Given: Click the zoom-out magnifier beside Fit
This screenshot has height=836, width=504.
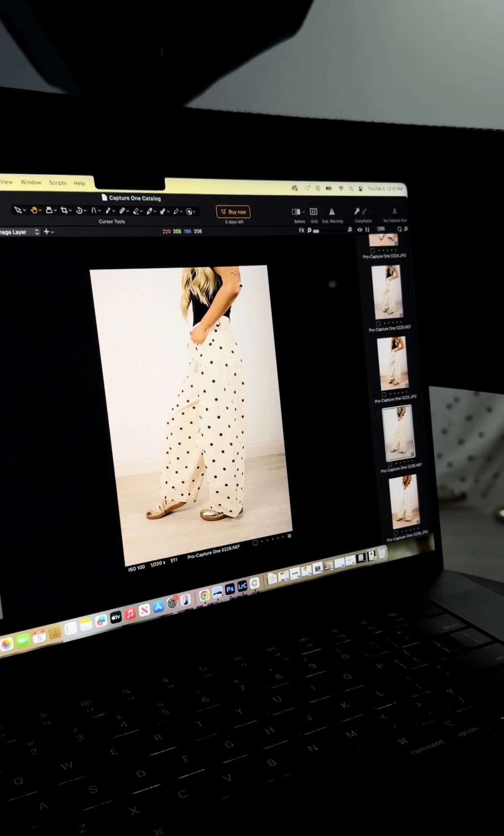Looking at the screenshot, I should [309, 230].
